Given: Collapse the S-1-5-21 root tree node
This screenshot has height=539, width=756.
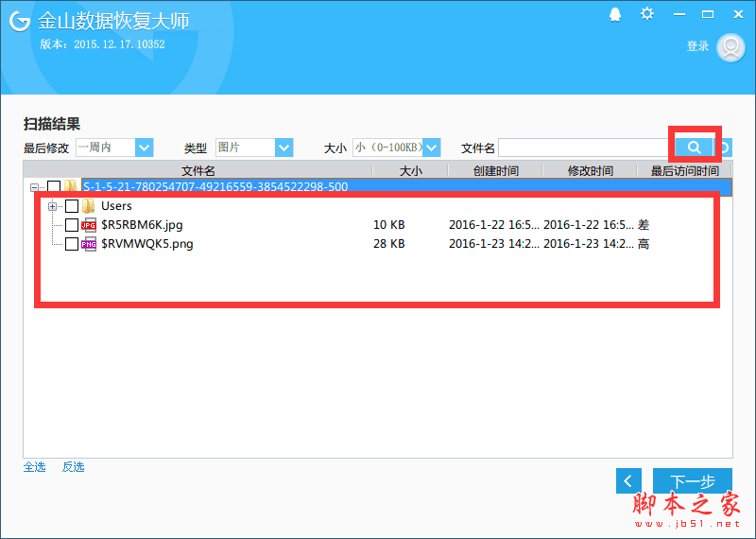Looking at the screenshot, I should click(x=34, y=187).
